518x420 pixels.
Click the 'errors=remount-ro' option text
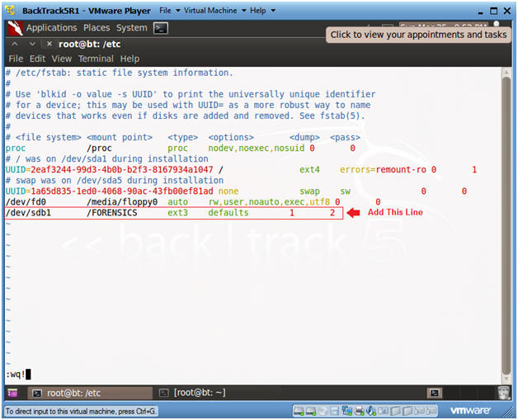pos(383,169)
